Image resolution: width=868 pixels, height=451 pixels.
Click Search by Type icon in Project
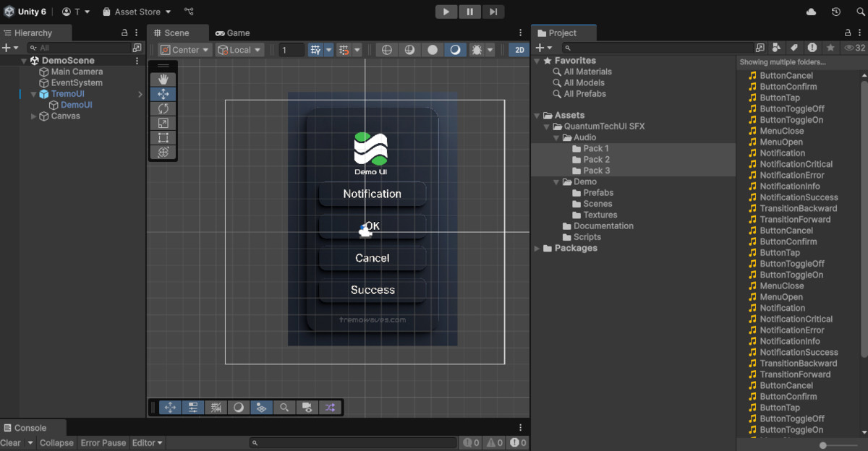(x=777, y=48)
